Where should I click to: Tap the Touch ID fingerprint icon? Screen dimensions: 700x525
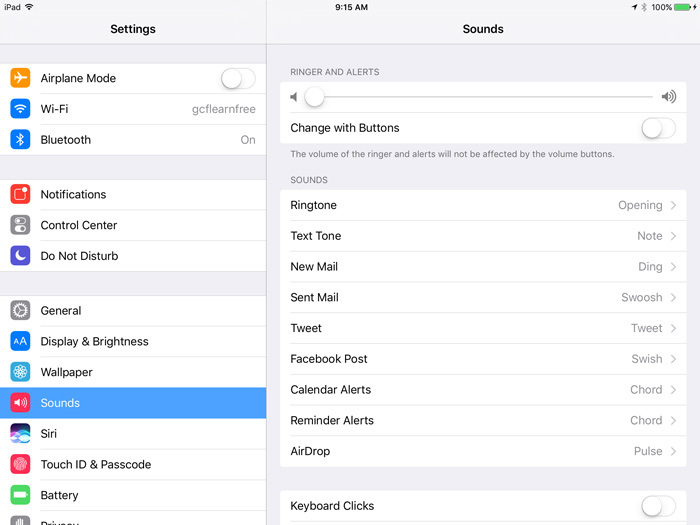tap(20, 464)
